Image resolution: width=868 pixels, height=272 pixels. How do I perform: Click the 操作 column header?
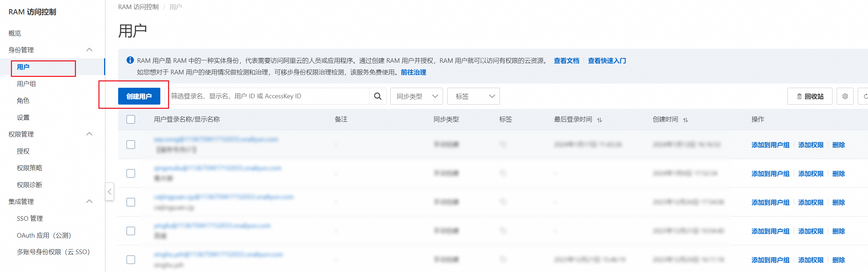coord(758,119)
